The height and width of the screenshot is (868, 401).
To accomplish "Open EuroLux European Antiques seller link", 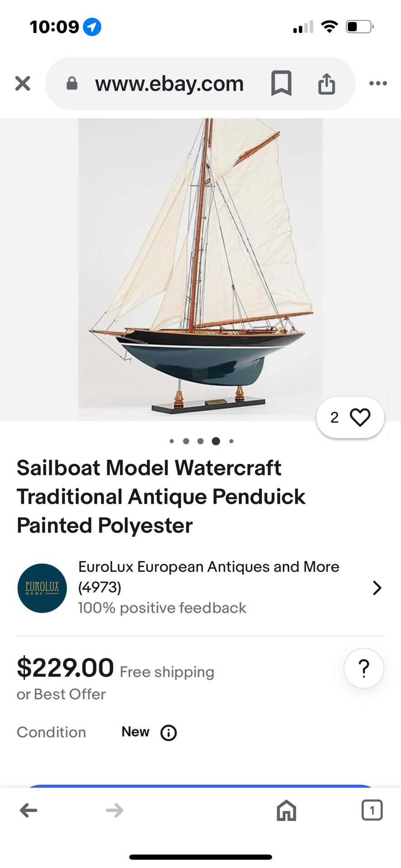I will click(208, 567).
